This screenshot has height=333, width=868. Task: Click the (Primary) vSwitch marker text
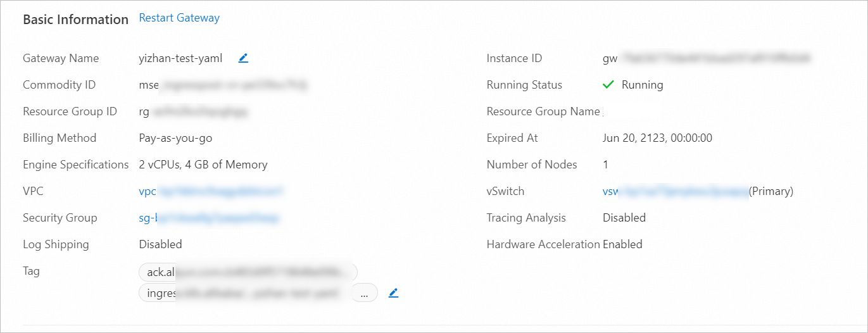[x=771, y=191]
